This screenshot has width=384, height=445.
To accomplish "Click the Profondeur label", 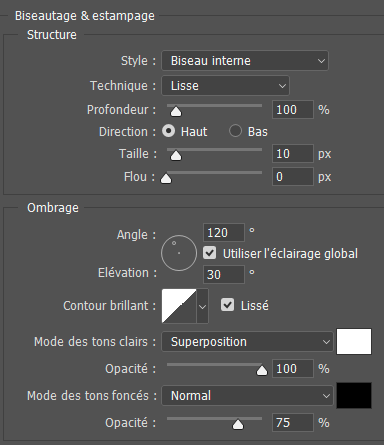I will pos(121,110).
